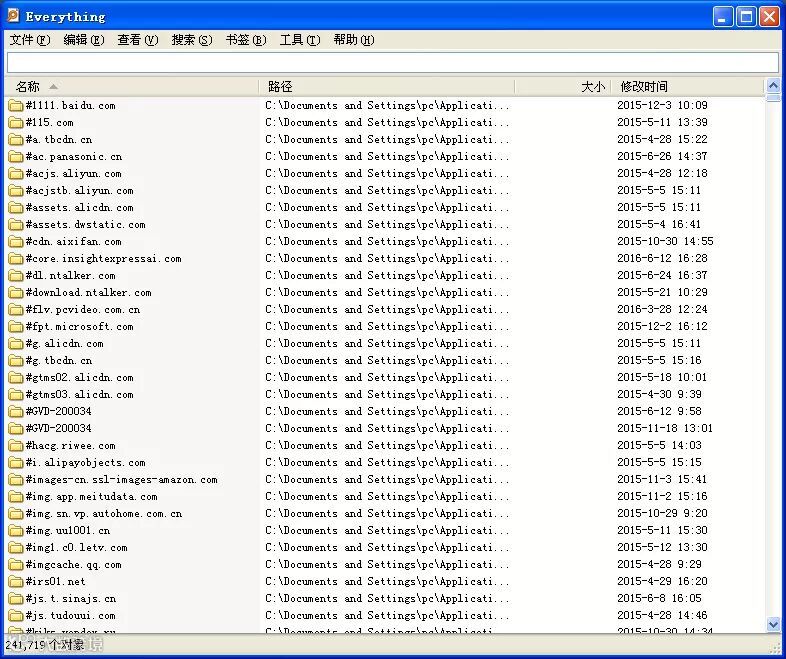Open the 编辑(E) menu
This screenshot has height=659, width=786.
pyautogui.click(x=84, y=40)
